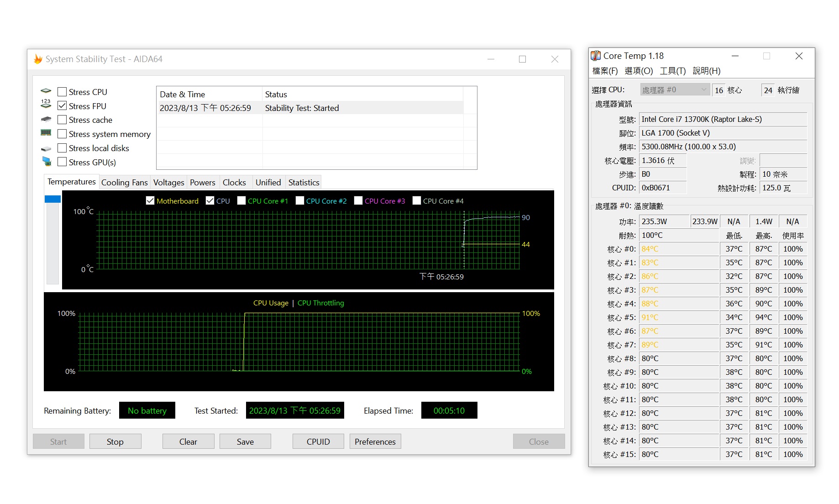
Task: Click the Stability Test: Started log row
Action: pyautogui.click(x=310, y=108)
